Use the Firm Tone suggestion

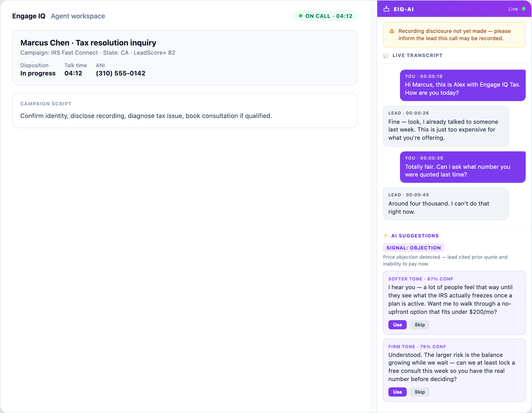pyautogui.click(x=397, y=392)
